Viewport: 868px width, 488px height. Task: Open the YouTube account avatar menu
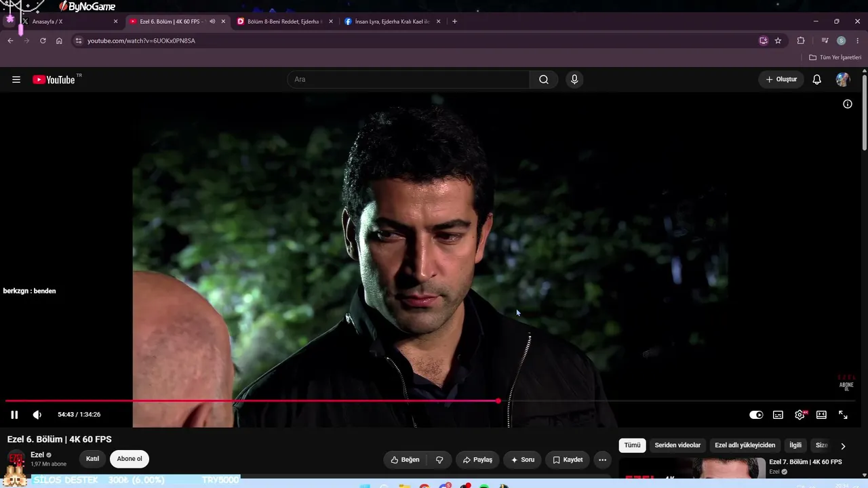(x=843, y=79)
